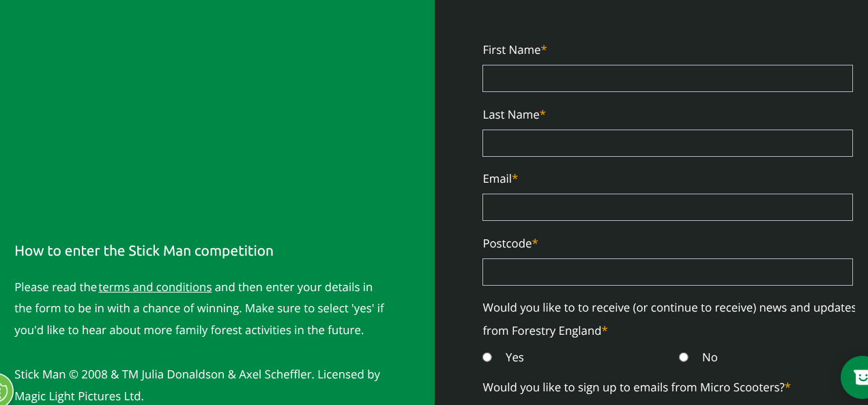Click 'How to enter the Stick Man competition' heading
Viewport: 868px width, 405px height.
tap(144, 251)
